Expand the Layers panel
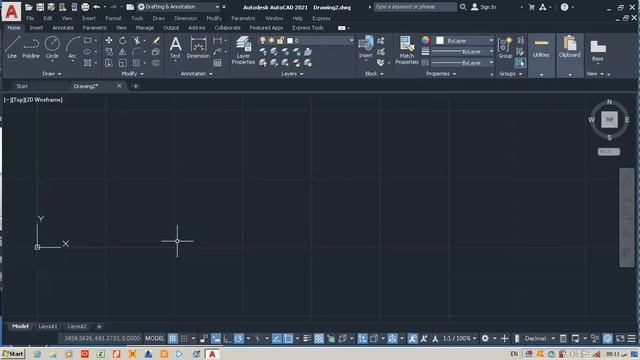This screenshot has height=360, width=640. click(292, 74)
